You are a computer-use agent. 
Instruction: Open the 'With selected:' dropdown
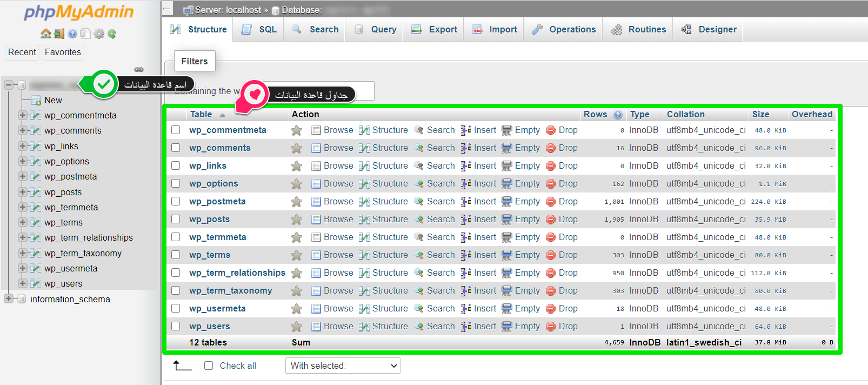(343, 366)
